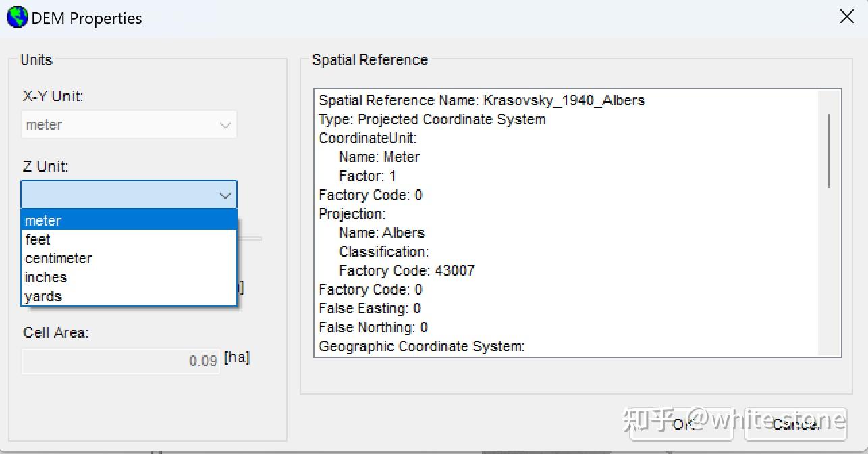Click the Geographic Coordinate System: line
The image size is (868, 454).
coord(422,347)
